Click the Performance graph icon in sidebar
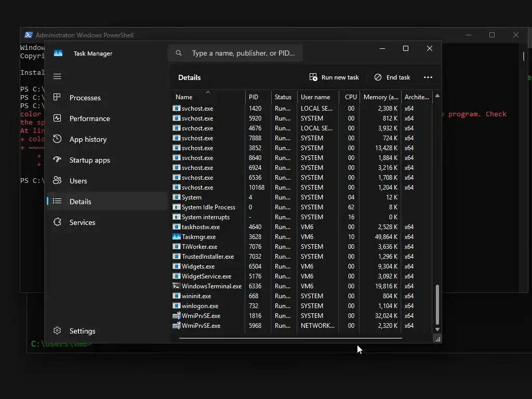This screenshot has height=399, width=532. click(57, 118)
